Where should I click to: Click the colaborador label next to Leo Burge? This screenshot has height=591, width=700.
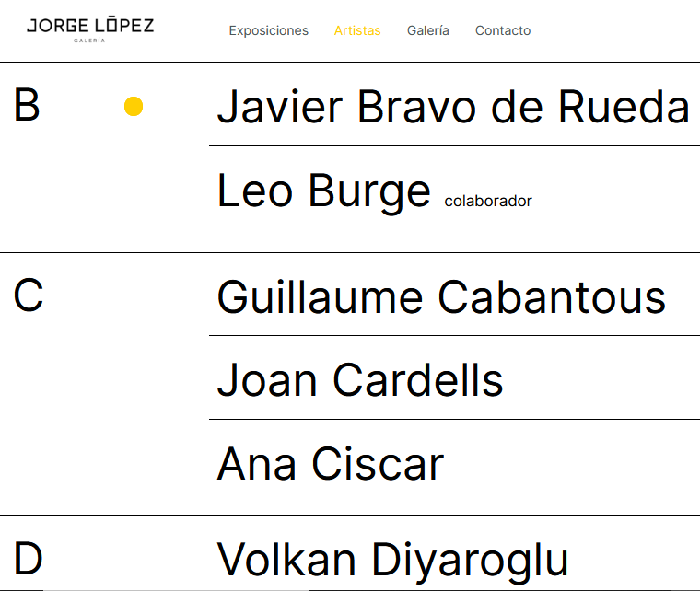488,201
